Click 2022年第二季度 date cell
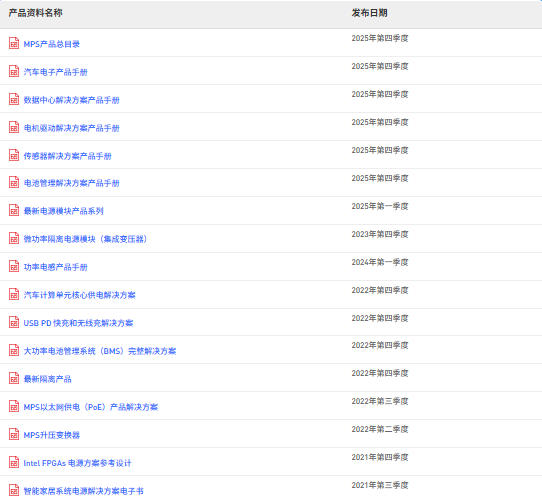Image resolution: width=542 pixels, height=503 pixels. point(380,429)
